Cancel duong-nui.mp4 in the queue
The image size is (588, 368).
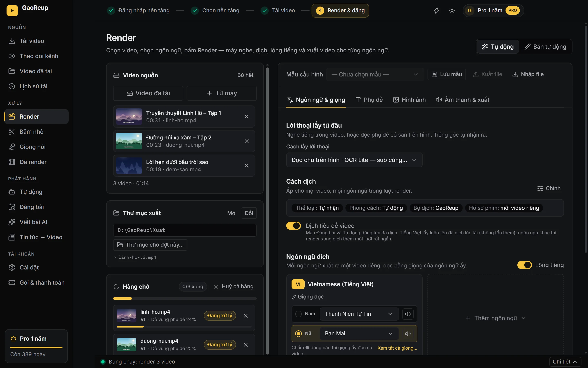click(246, 345)
